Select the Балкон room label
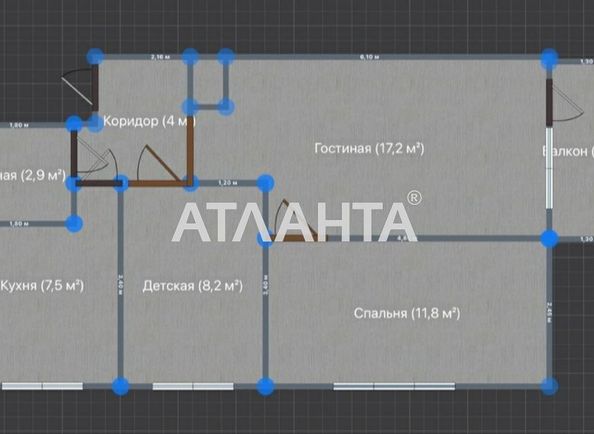The image size is (594, 434). [567, 151]
